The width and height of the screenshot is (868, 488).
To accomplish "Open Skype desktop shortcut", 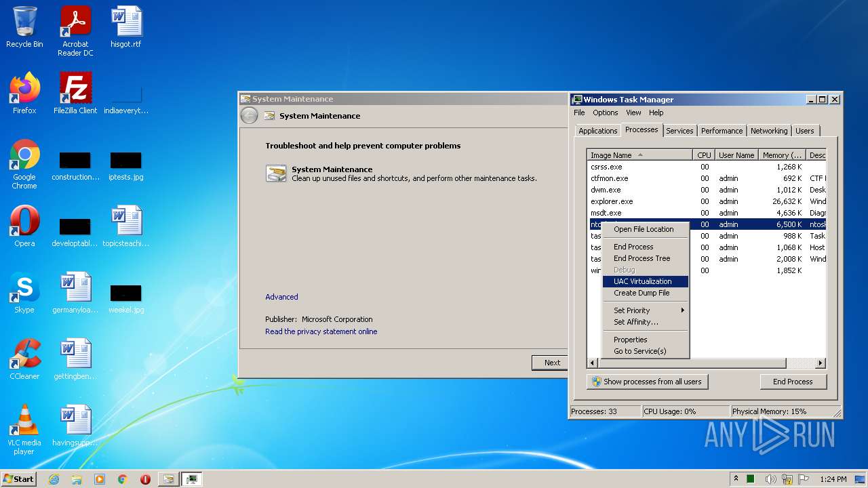I will click(x=24, y=293).
